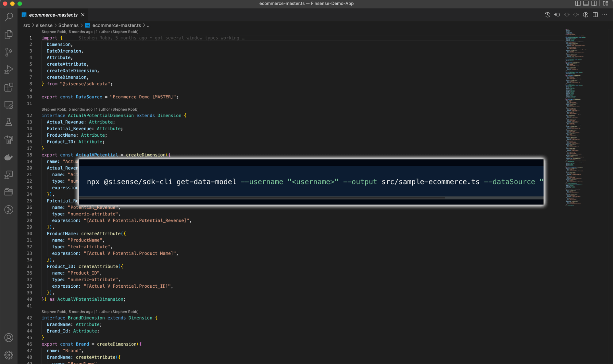Open Timeline history for the file
The image size is (613, 364).
548,14
